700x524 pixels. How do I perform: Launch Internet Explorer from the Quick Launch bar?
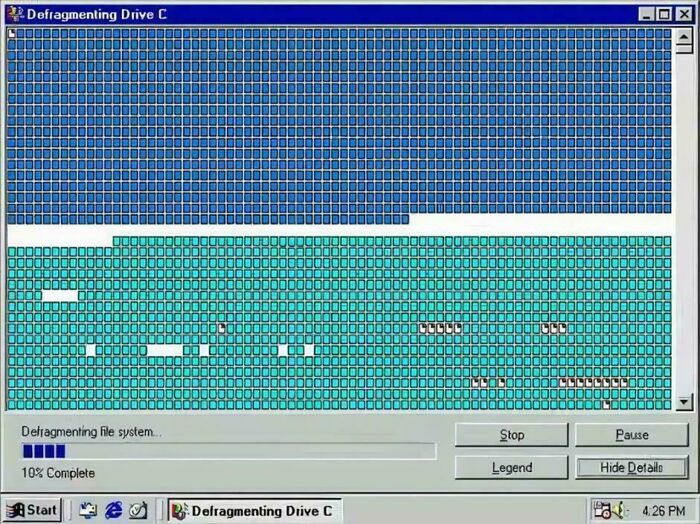pyautogui.click(x=113, y=510)
